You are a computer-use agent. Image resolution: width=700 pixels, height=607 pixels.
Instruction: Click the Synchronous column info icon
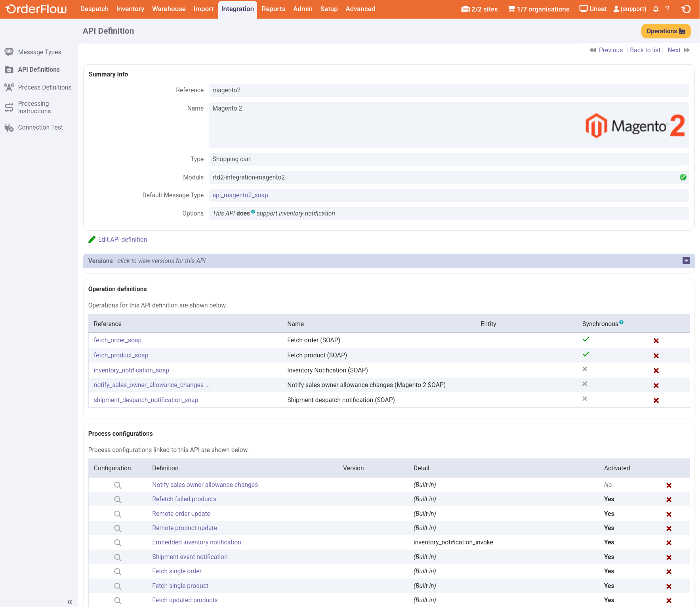[x=621, y=322]
